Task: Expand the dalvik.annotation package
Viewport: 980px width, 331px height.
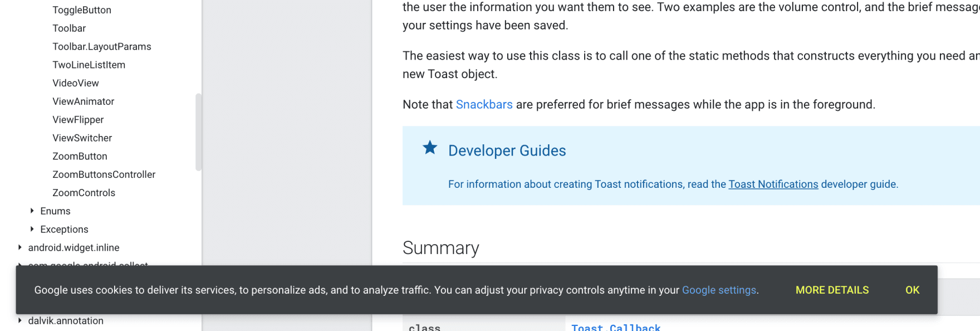Action: click(x=67, y=320)
